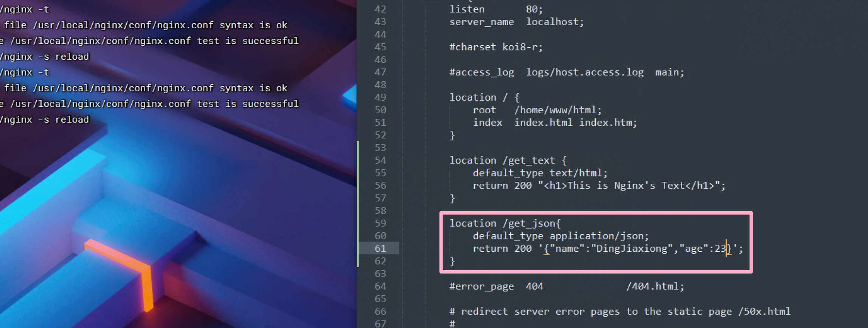The image size is (868, 328).
Task: Click the 'return 200 "<h1>This is Nginx's Text</h1>"' line
Action: click(599, 186)
